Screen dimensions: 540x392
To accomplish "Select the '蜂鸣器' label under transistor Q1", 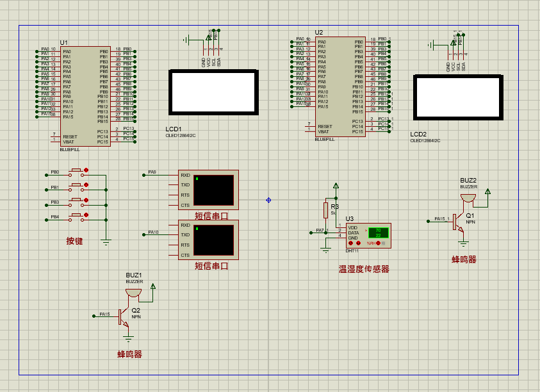I will click(x=464, y=259).
